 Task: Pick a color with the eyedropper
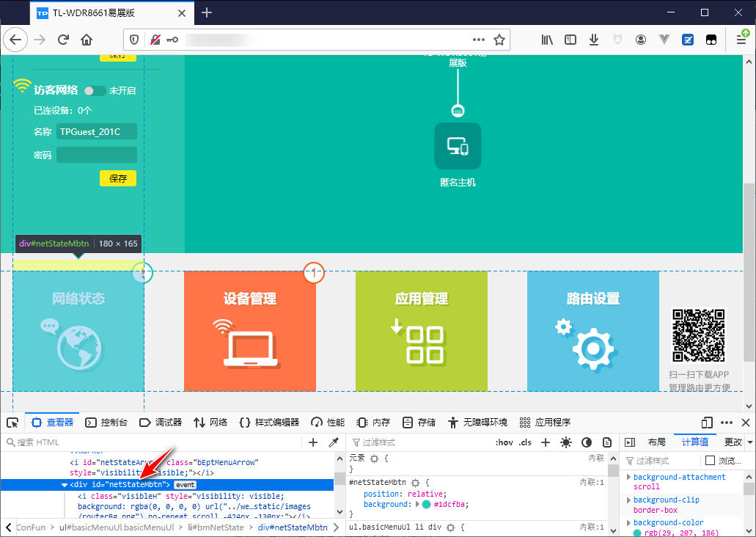[333, 442]
